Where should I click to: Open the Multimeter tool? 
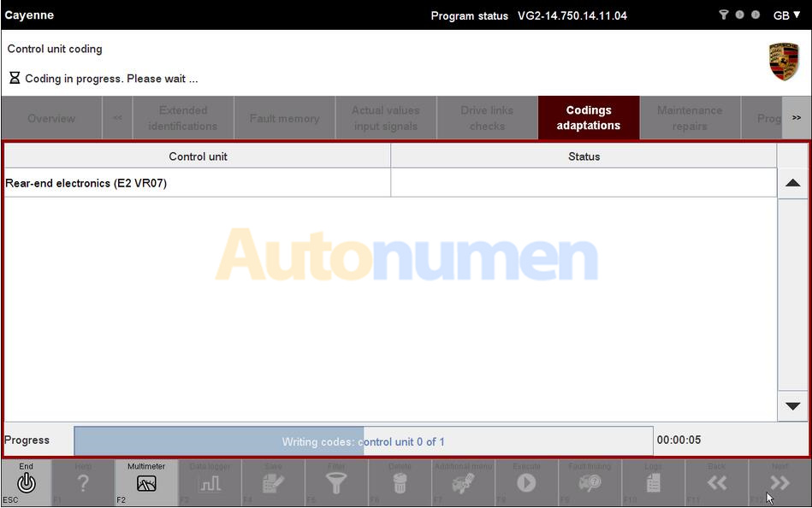coord(146,483)
